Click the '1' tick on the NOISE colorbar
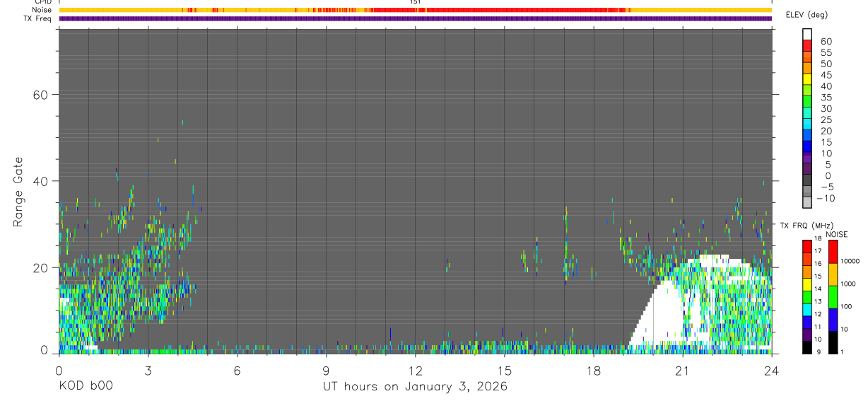 [841, 351]
